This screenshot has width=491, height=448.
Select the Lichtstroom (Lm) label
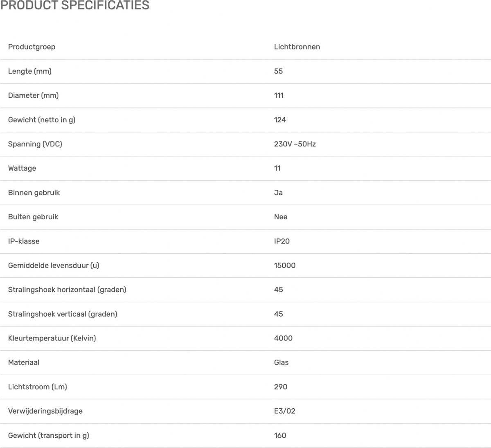click(x=38, y=387)
